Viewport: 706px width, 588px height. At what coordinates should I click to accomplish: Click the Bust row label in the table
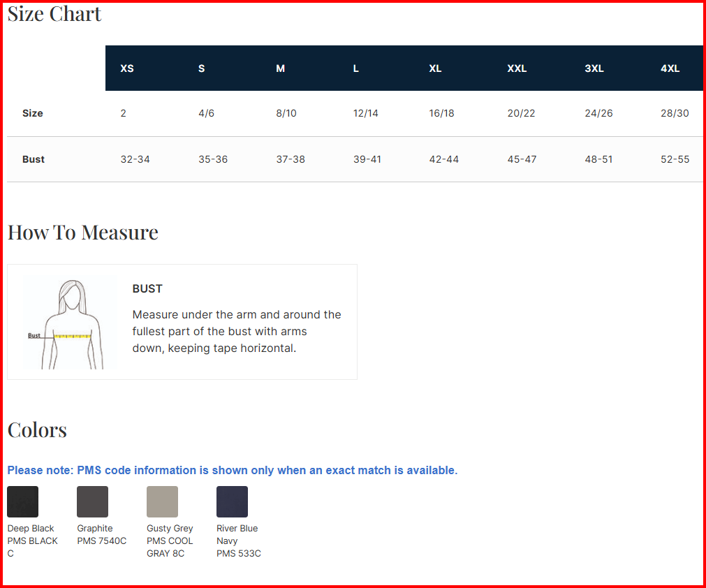point(34,159)
